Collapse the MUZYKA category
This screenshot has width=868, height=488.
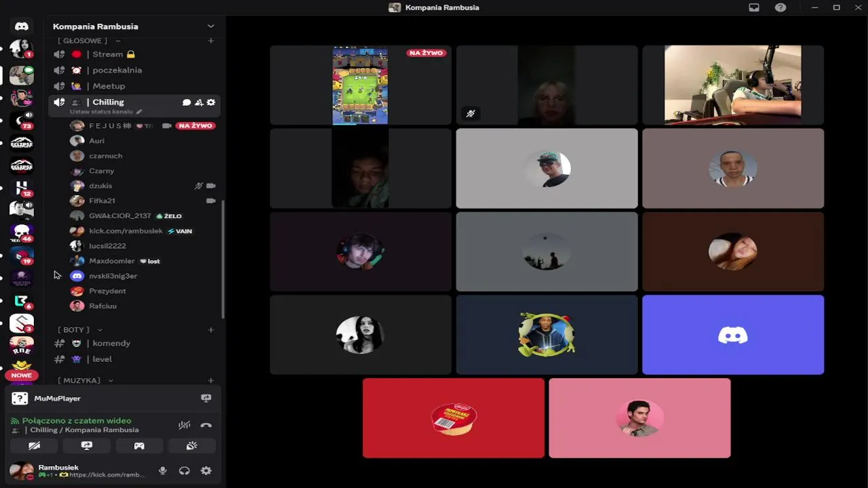tap(85, 380)
